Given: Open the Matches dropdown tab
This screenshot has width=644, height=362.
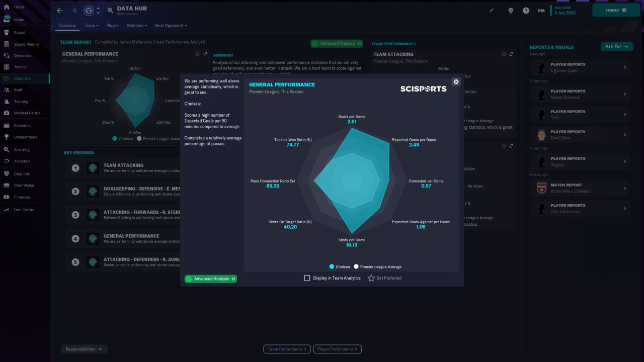Looking at the screenshot, I should pyautogui.click(x=137, y=26).
